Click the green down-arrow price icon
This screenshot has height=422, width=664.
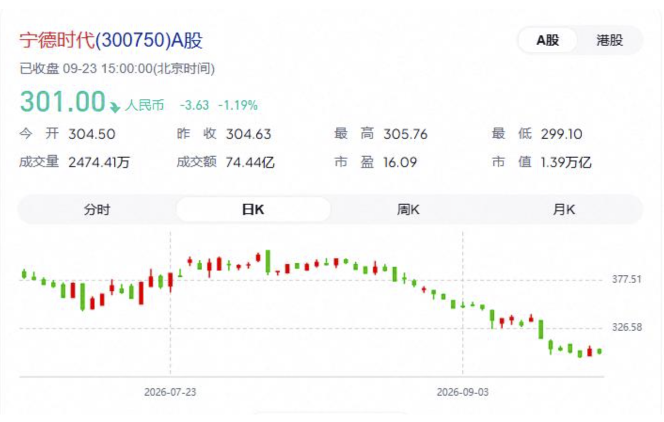[x=115, y=107]
